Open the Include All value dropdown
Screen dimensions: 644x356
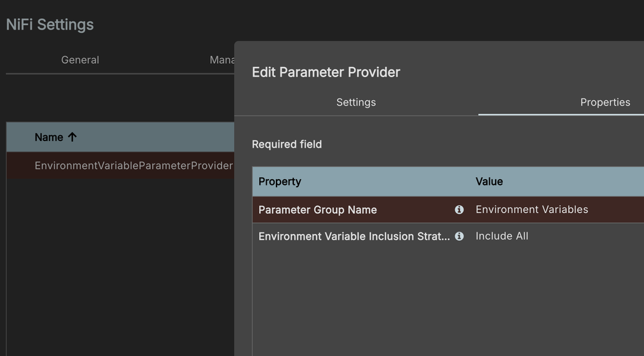(x=502, y=236)
